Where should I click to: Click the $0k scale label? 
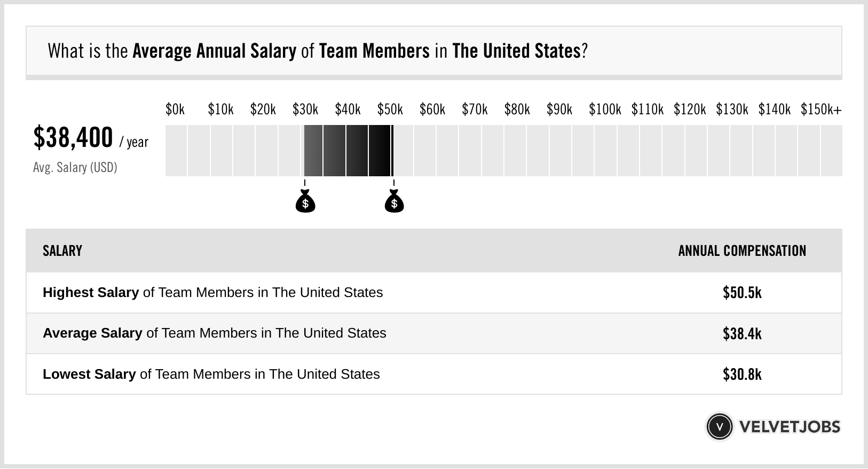[175, 110]
